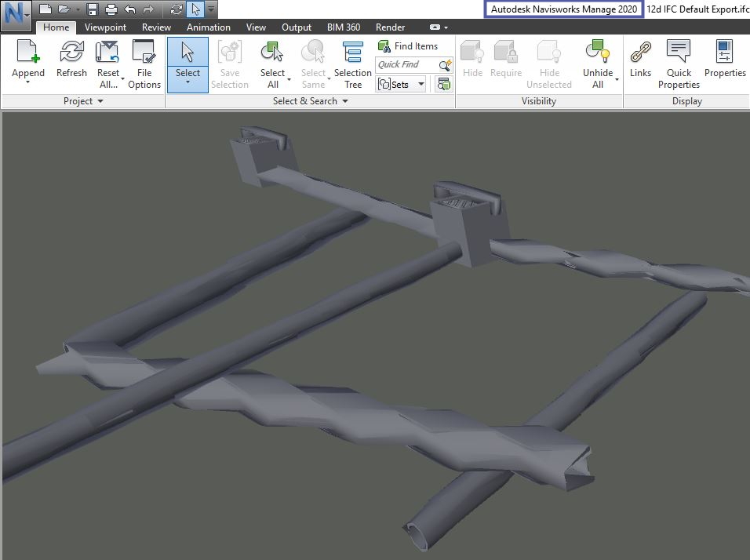The image size is (750, 560).
Task: Click the Append file icon
Action: tap(27, 53)
